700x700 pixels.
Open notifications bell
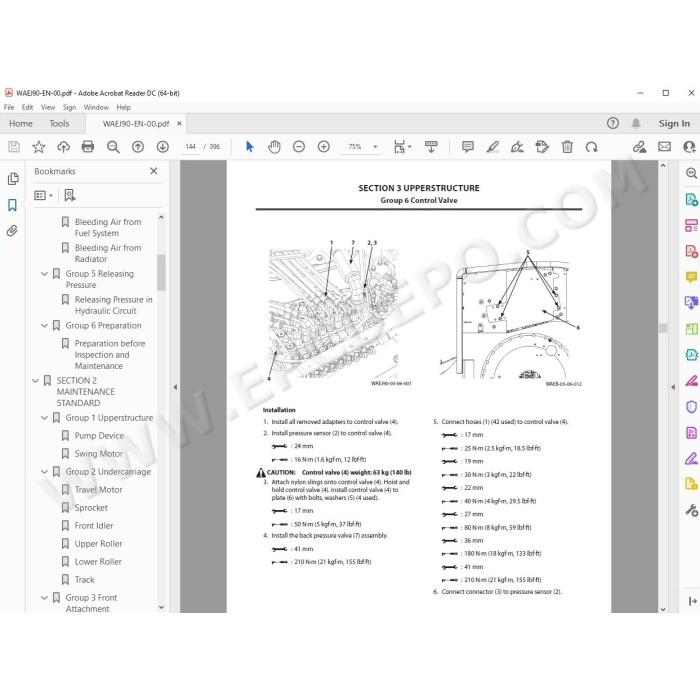636,123
